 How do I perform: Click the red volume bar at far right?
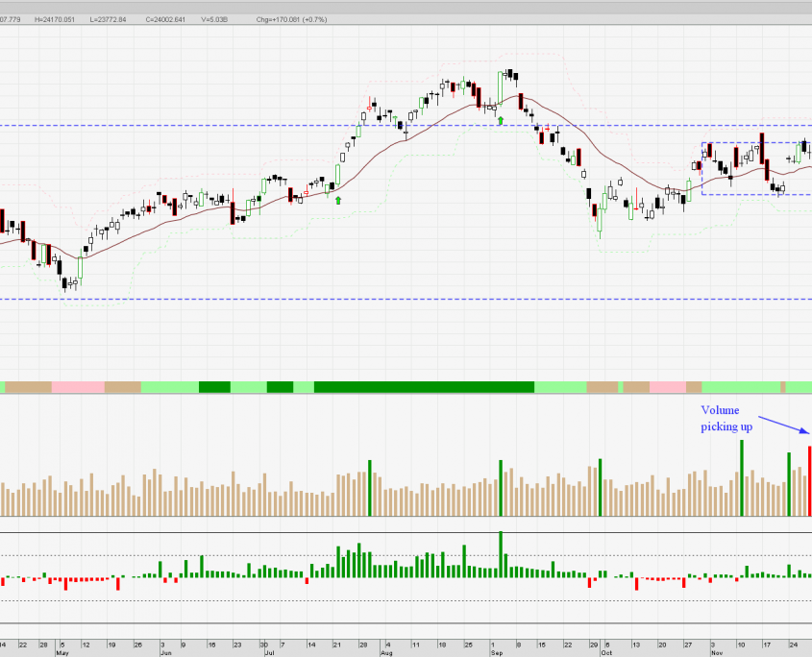pos(809,480)
